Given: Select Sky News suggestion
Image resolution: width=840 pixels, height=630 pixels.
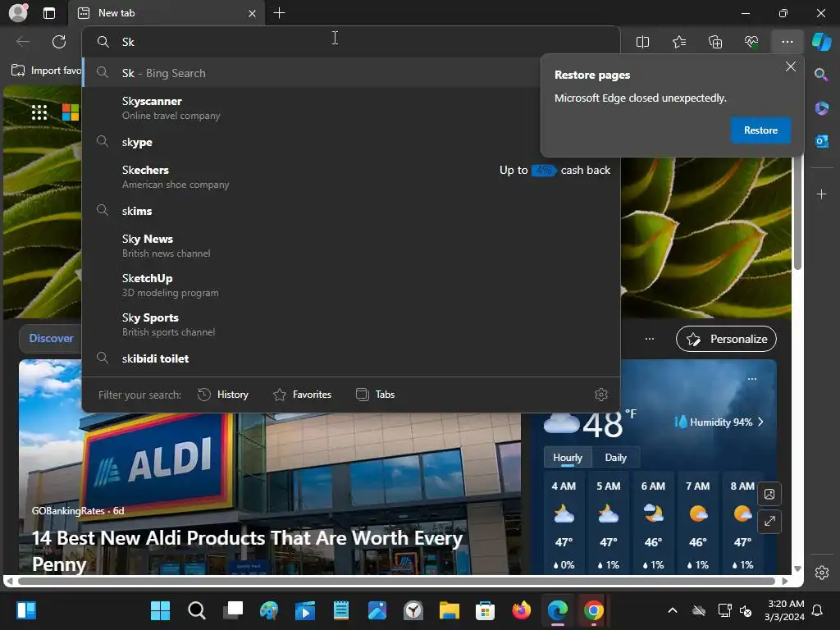Looking at the screenshot, I should (x=351, y=245).
